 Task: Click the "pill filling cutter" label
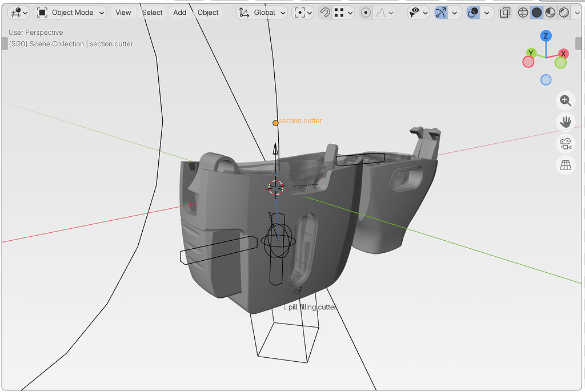pyautogui.click(x=312, y=307)
